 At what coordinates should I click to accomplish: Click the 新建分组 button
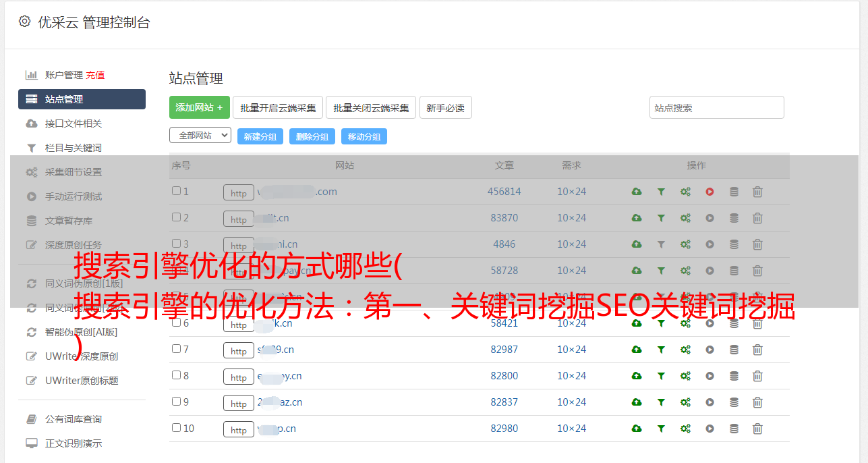[x=260, y=136]
